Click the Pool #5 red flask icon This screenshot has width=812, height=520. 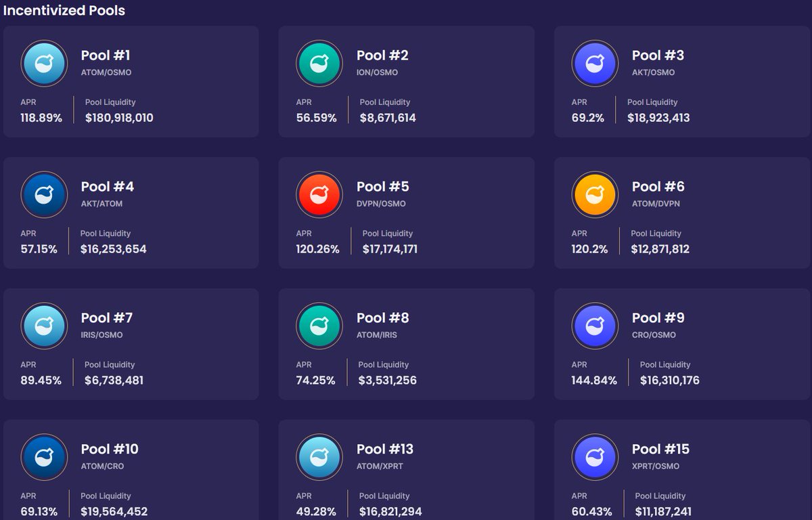[x=319, y=195]
